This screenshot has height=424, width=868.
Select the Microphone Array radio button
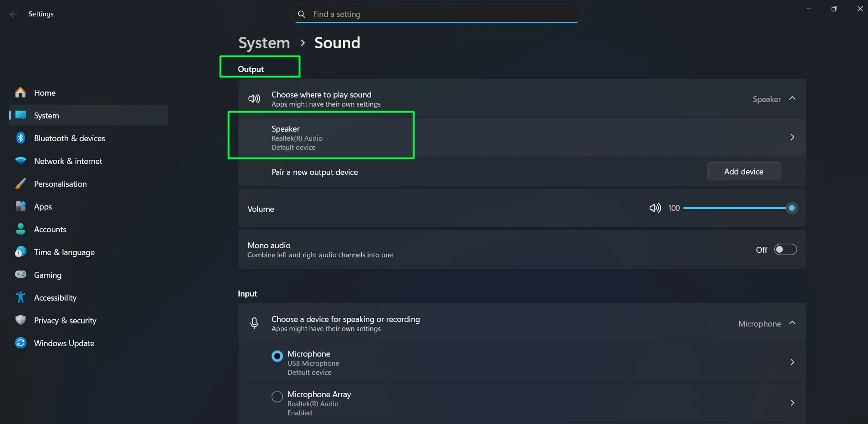(277, 396)
